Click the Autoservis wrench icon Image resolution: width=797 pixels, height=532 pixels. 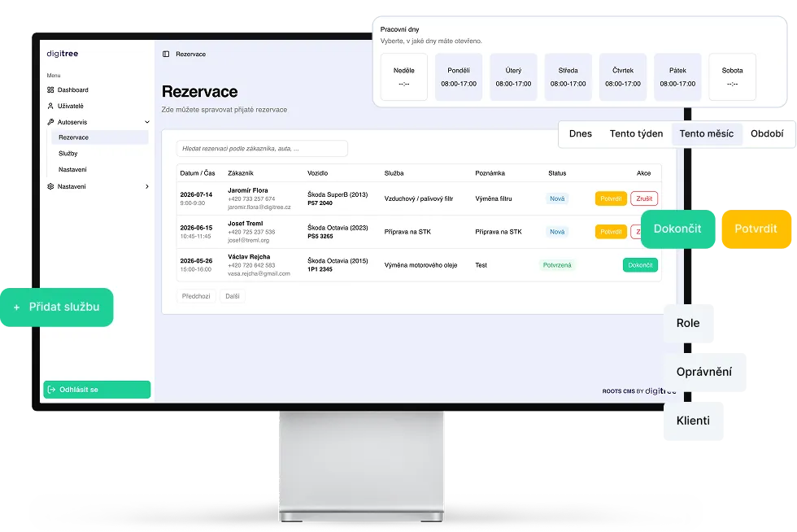pos(50,122)
